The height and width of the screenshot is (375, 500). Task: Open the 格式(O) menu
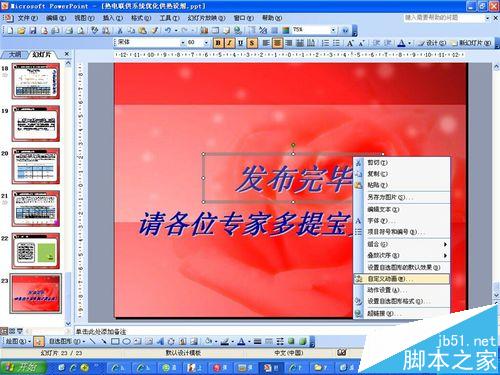coord(141,17)
